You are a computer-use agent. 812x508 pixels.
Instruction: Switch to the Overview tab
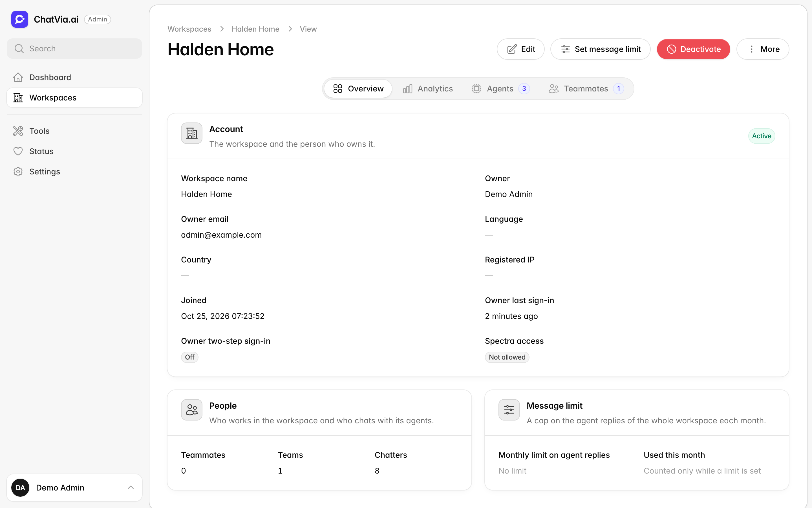[358, 89]
